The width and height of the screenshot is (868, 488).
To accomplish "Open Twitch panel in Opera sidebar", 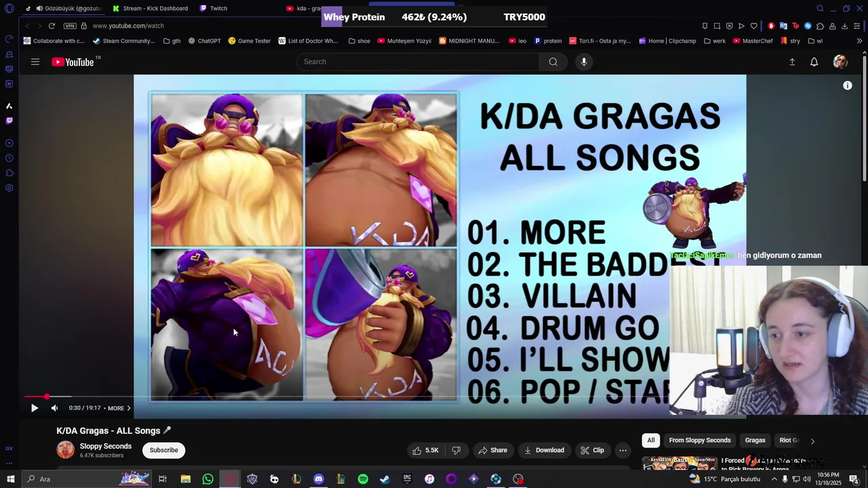I will (9, 121).
